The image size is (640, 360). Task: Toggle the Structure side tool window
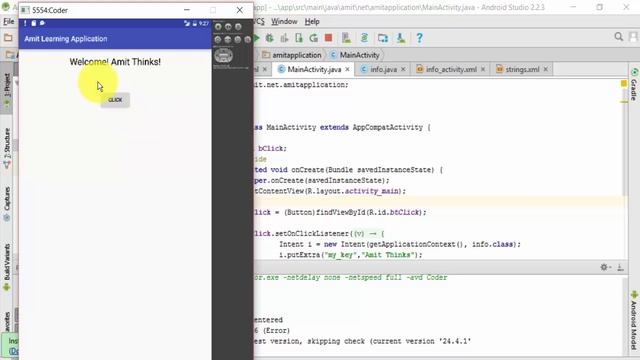click(7, 148)
